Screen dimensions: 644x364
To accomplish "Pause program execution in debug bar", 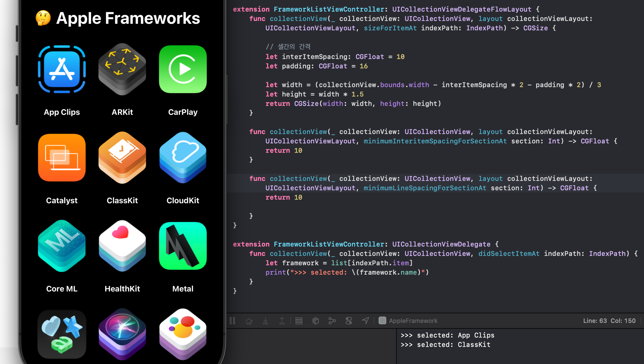I will [x=232, y=321].
